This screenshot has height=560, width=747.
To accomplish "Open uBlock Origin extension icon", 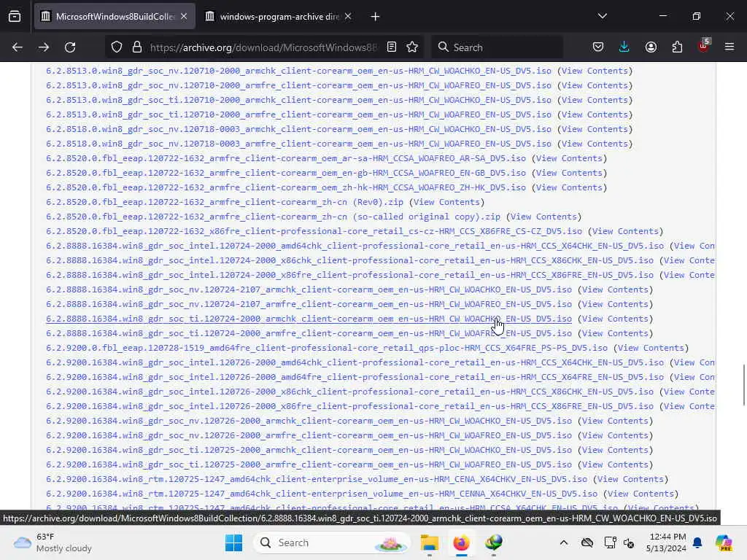I will [704, 46].
